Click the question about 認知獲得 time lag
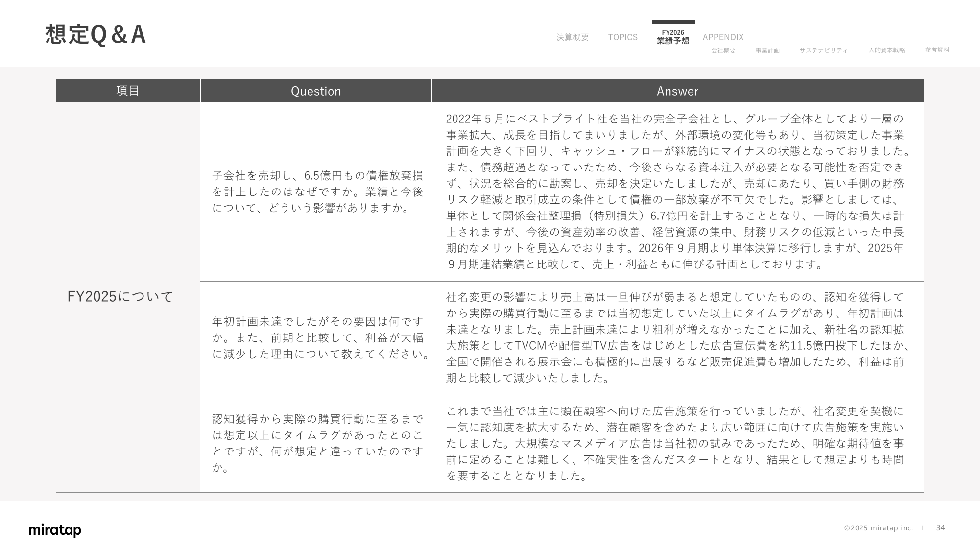This screenshot has width=980, height=551. (317, 443)
